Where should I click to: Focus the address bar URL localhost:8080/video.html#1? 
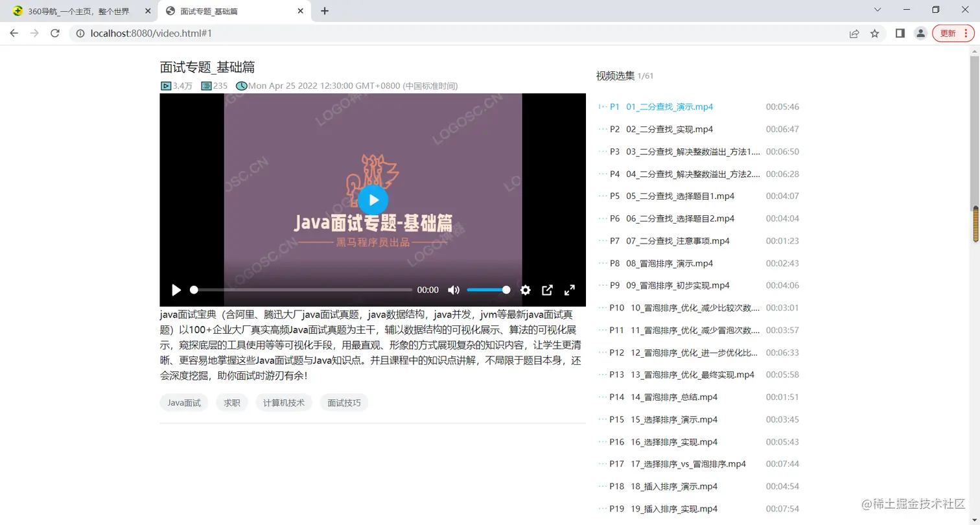(x=151, y=34)
